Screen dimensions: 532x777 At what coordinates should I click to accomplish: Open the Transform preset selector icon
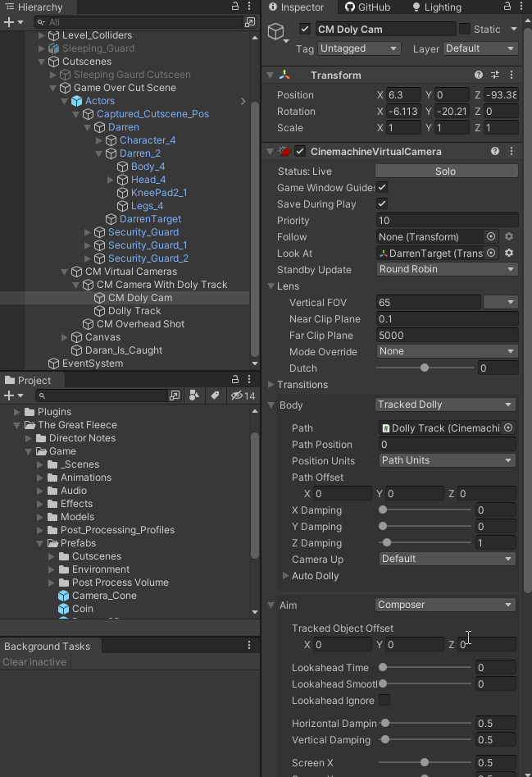pyautogui.click(x=495, y=75)
